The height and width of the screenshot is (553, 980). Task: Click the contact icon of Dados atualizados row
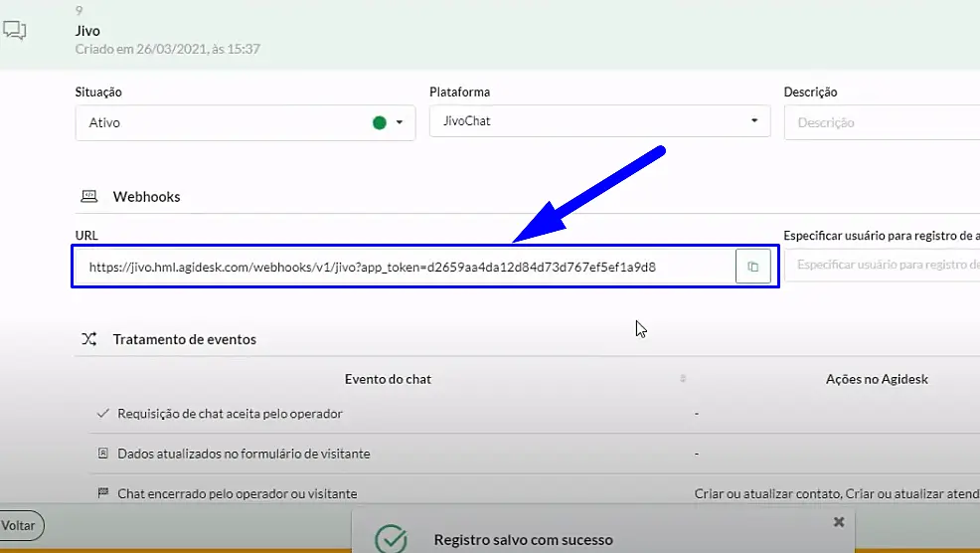103,453
